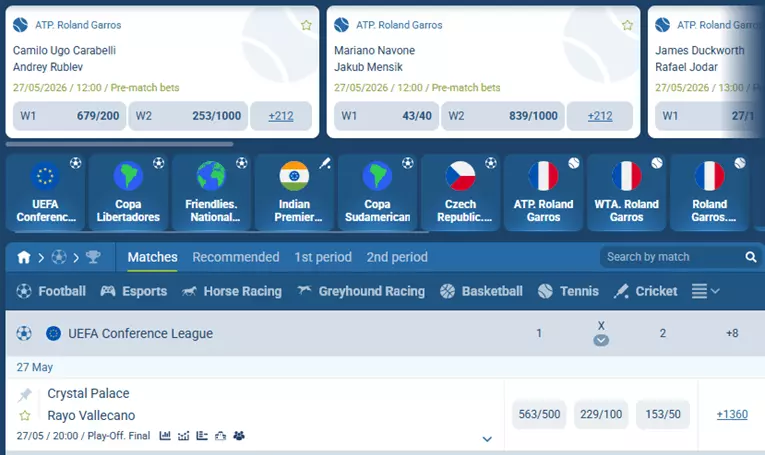Click +8 column in league header

pos(732,334)
